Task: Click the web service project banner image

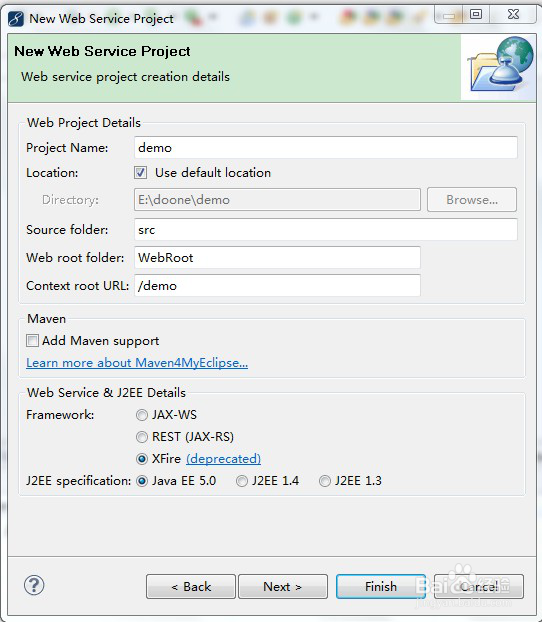Action: pos(500,66)
